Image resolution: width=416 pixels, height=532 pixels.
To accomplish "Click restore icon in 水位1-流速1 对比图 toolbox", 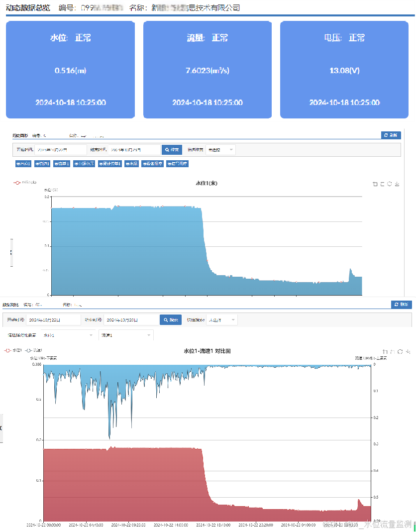I will click(400, 351).
